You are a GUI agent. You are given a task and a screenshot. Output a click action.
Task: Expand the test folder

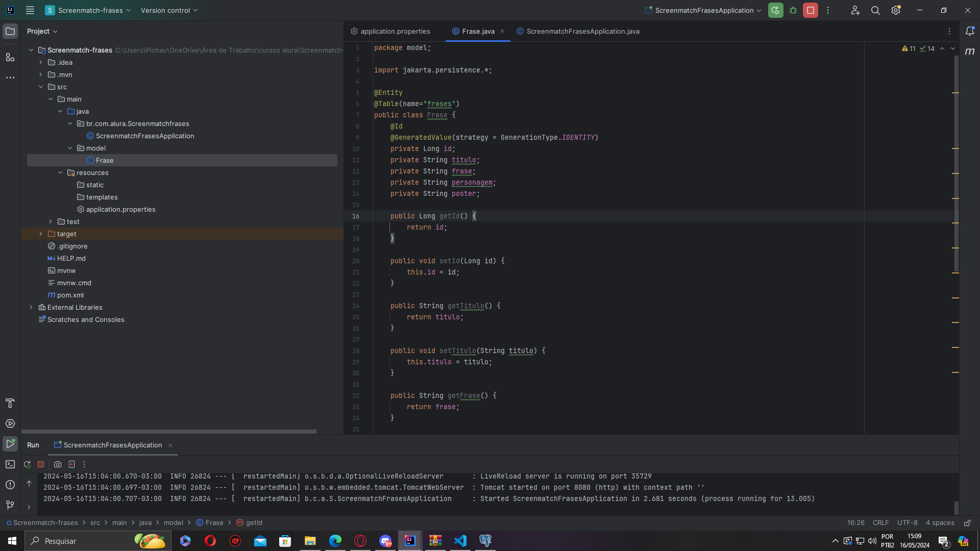pyautogui.click(x=51, y=221)
